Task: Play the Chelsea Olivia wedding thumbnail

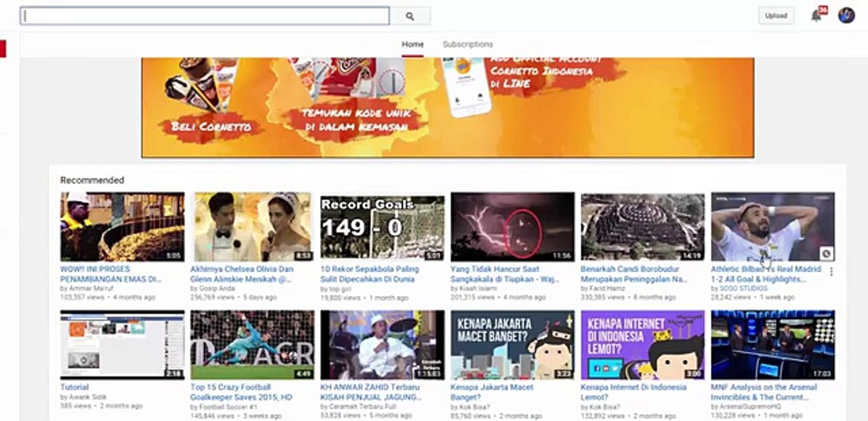Action: [252, 227]
